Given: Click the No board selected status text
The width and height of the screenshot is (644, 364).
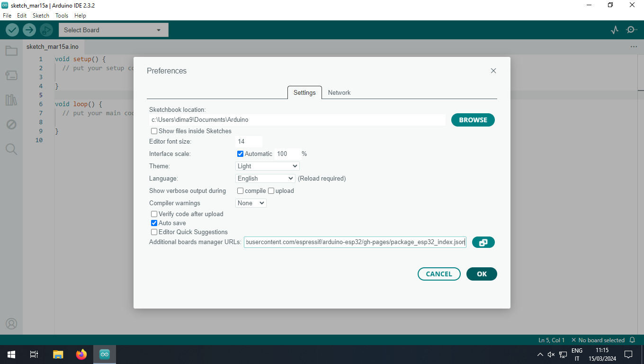Looking at the screenshot, I should 598,340.
